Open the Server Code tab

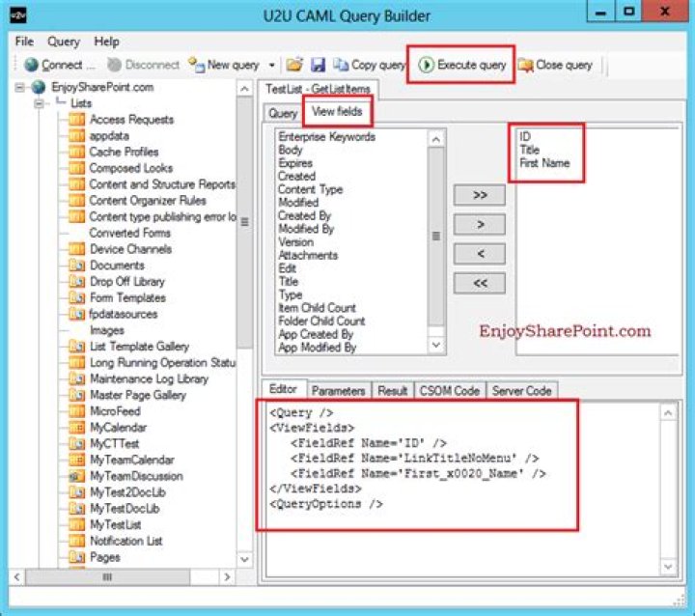(521, 391)
